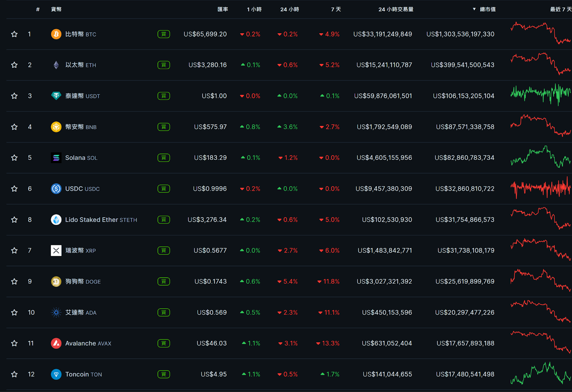This screenshot has width=572, height=392.
Task: Open the Lido Staked Ether STETH page
Action: click(x=101, y=220)
